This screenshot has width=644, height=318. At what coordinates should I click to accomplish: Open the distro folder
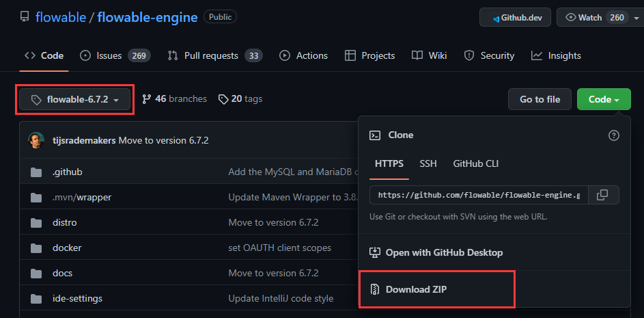pyautogui.click(x=64, y=222)
